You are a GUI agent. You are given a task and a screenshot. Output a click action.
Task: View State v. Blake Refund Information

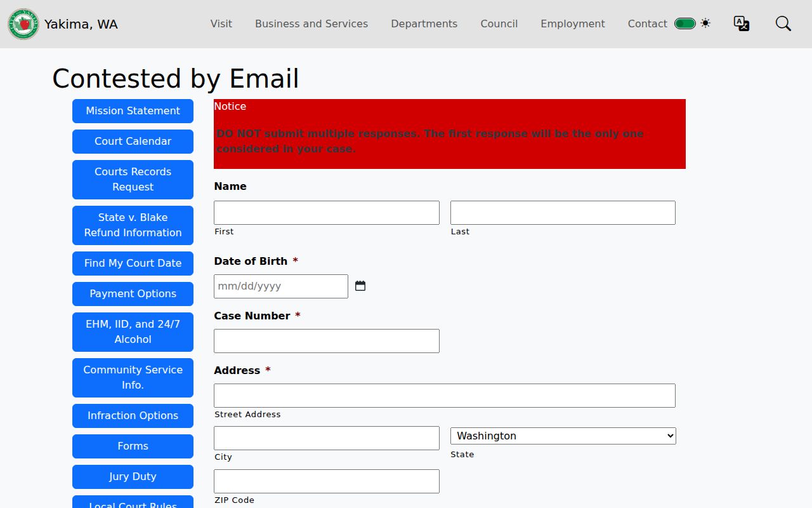click(133, 225)
